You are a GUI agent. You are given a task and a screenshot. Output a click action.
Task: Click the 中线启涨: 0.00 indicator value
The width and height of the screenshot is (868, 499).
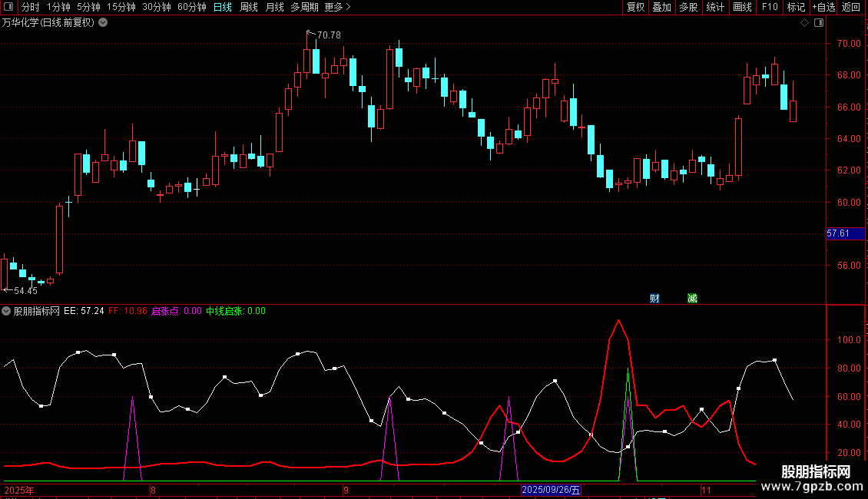(x=236, y=311)
